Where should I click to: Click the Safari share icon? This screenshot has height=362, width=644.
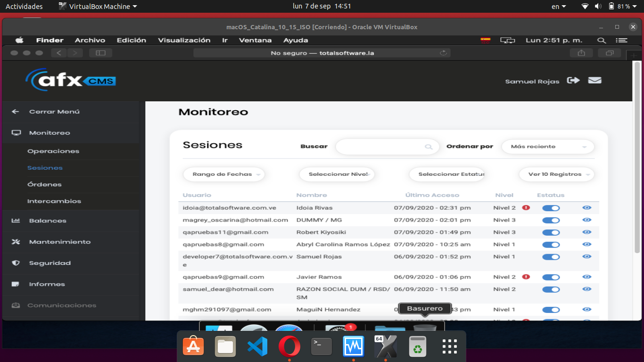(x=581, y=53)
